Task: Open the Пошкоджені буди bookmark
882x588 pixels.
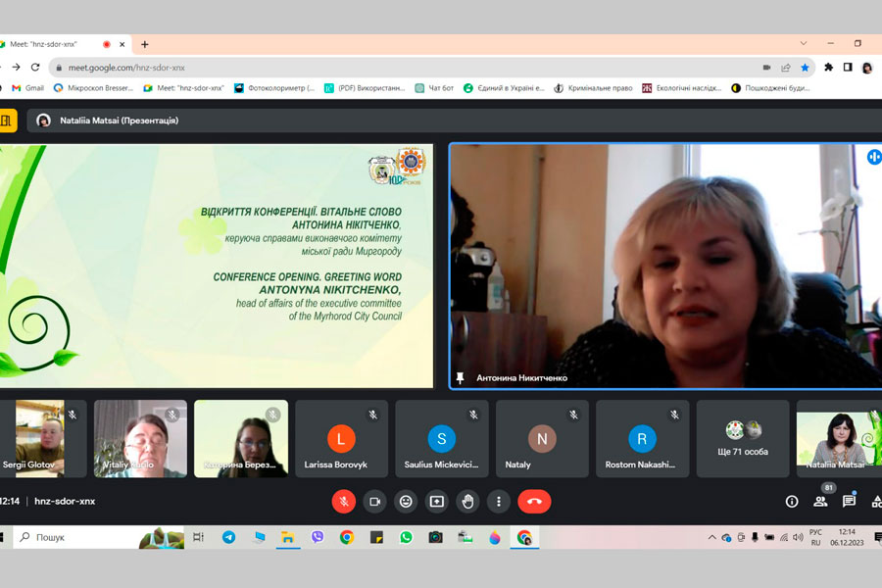Action: (x=770, y=88)
